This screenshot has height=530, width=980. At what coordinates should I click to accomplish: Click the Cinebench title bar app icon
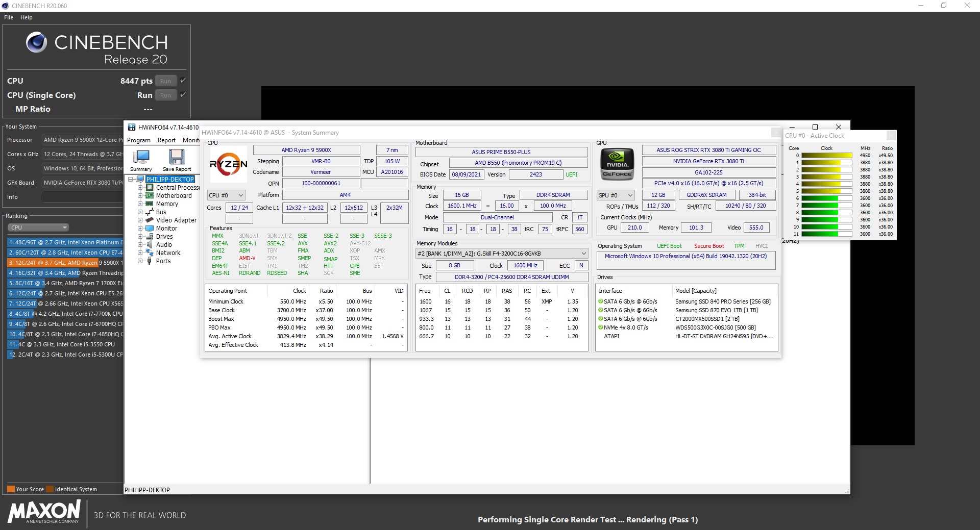[x=6, y=6]
